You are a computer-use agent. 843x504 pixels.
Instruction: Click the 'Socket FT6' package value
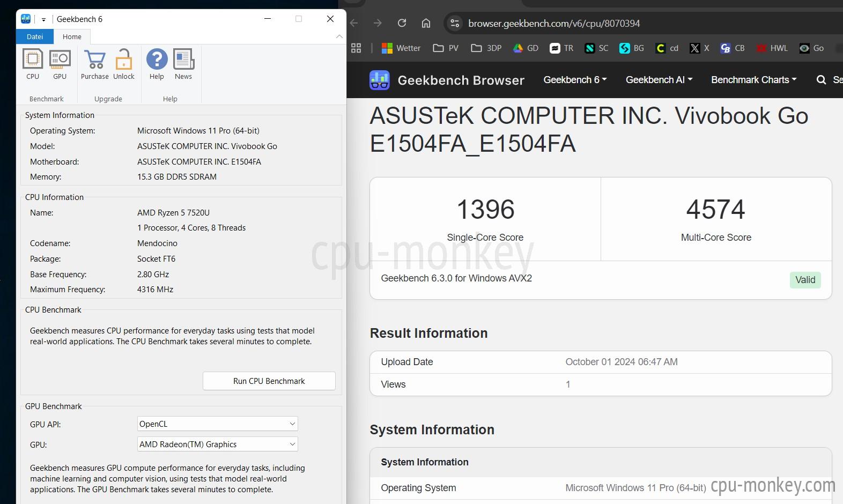[156, 258]
